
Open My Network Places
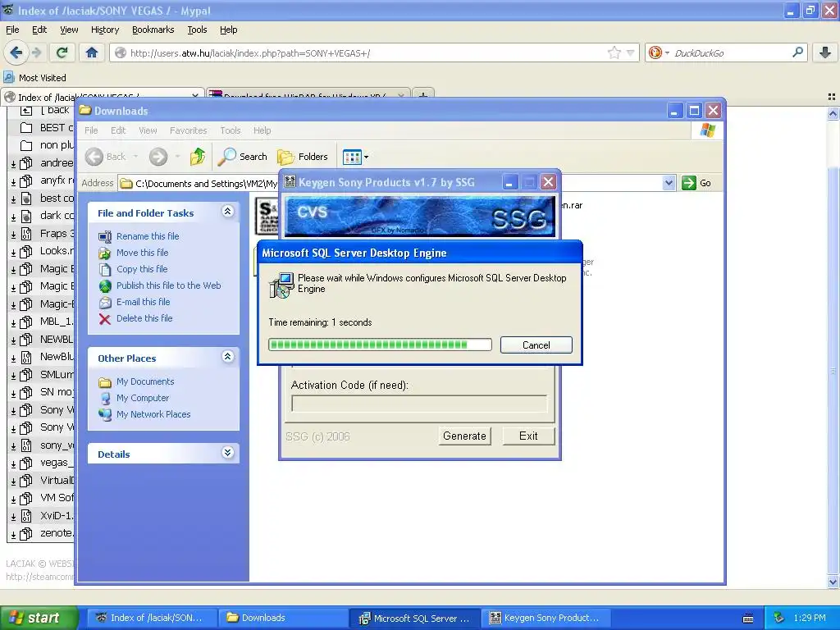click(x=153, y=414)
